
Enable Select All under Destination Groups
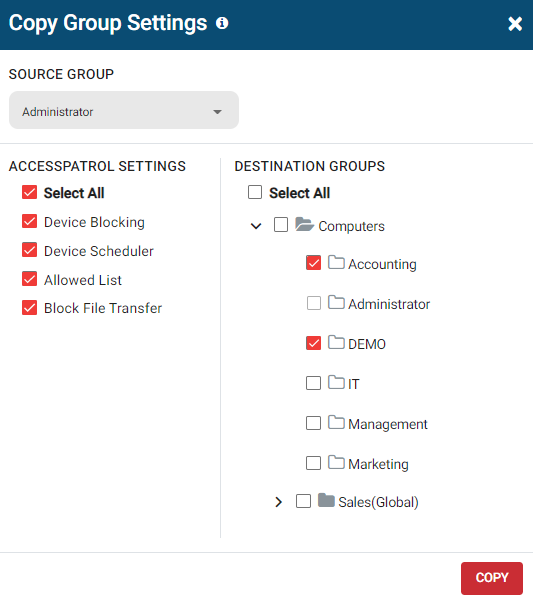point(255,192)
